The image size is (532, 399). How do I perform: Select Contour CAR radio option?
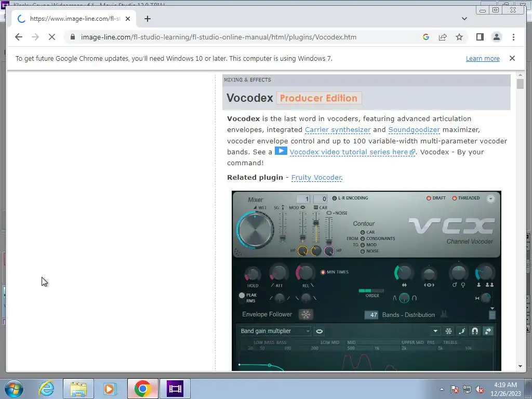coord(362,232)
